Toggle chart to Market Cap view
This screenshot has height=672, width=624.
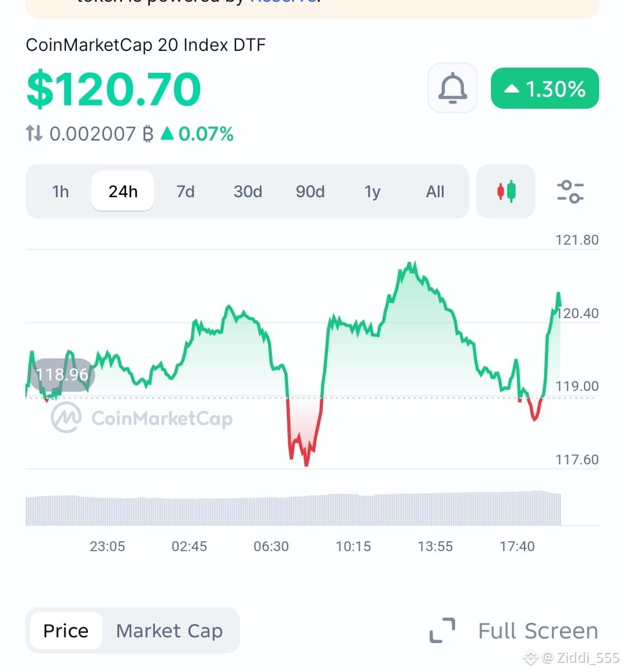[x=169, y=630]
